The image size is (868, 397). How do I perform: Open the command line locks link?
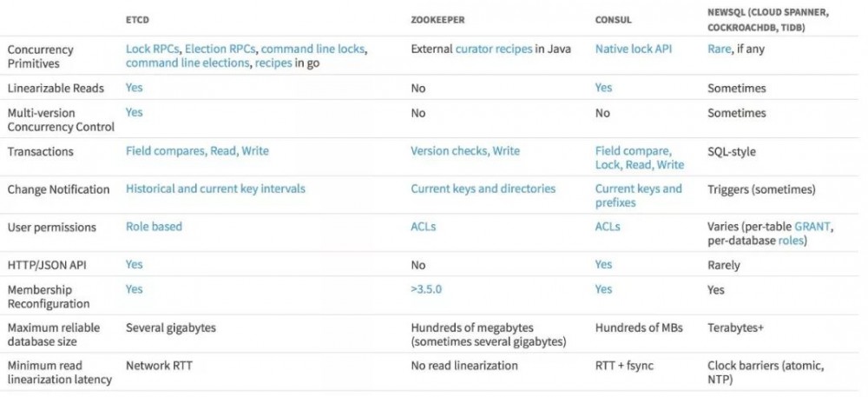pos(313,50)
